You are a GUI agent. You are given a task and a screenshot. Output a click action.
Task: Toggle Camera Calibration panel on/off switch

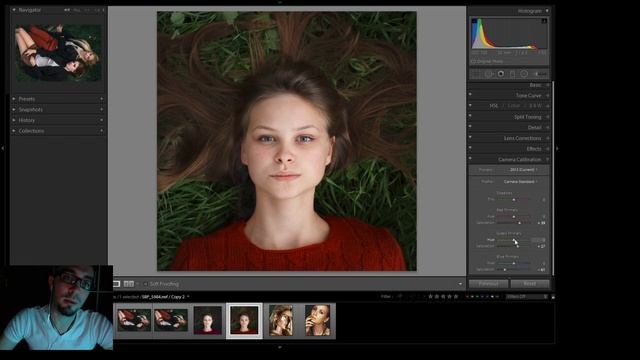tap(470, 159)
